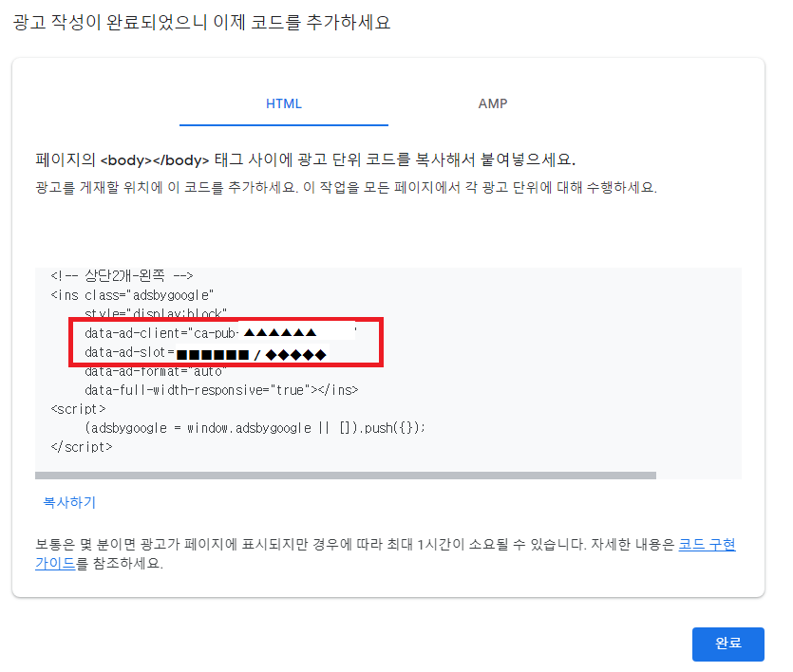Click the style="display:block" code line

155,314
